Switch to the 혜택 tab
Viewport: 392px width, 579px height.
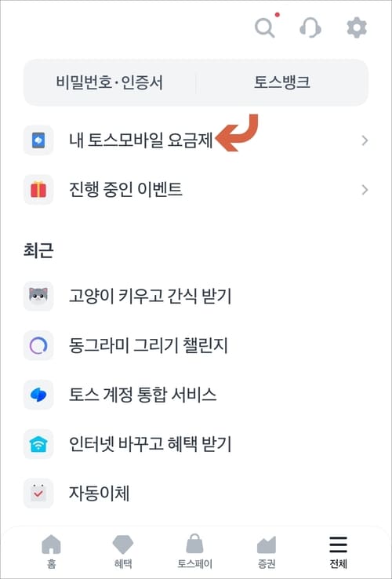coord(123,552)
